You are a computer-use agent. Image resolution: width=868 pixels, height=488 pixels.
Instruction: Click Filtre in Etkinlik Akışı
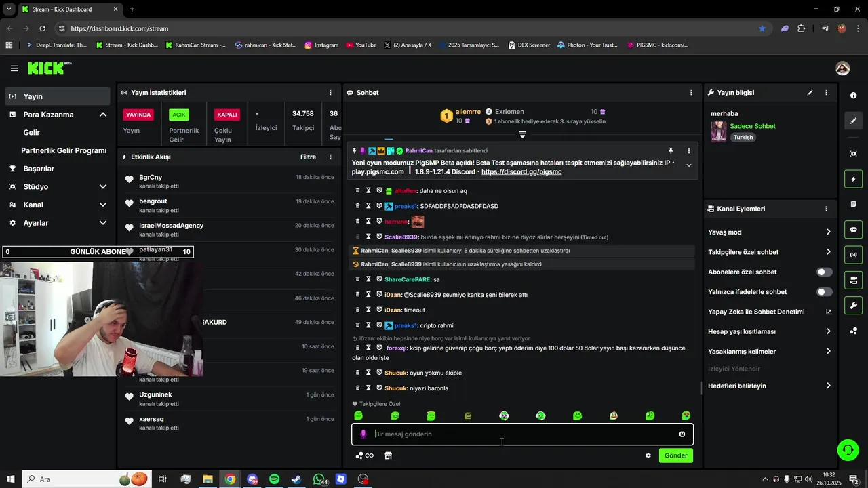click(308, 157)
